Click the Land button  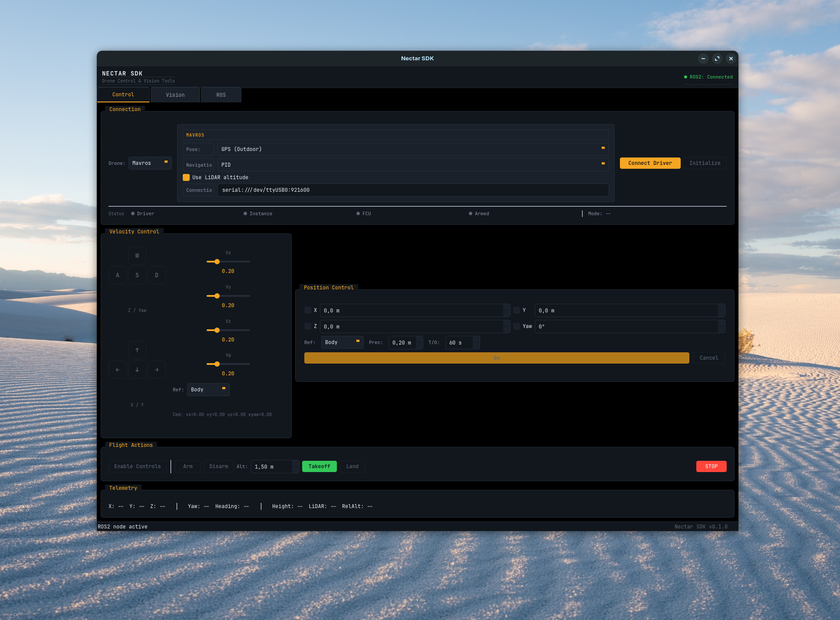point(352,466)
